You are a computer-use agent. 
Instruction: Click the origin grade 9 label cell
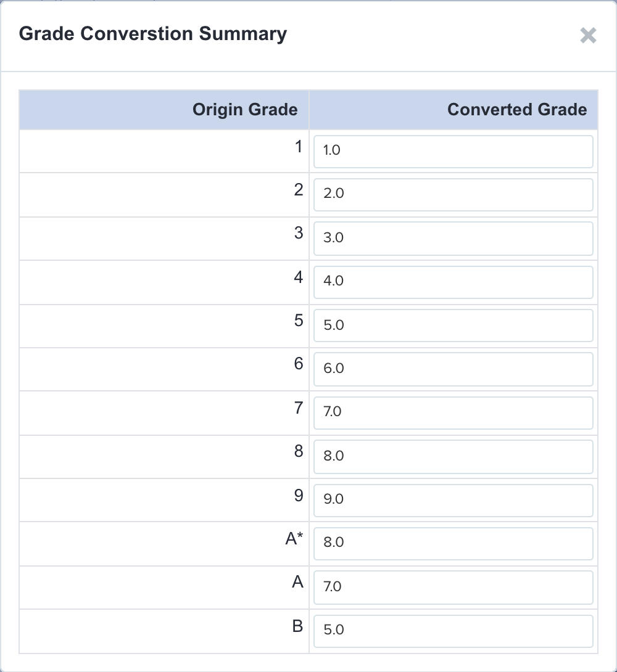pos(164,500)
